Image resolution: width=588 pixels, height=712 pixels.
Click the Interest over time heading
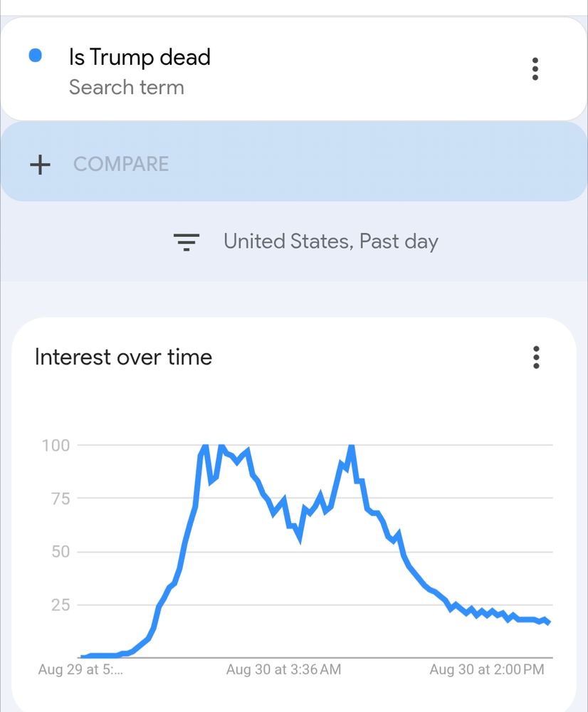(x=123, y=357)
